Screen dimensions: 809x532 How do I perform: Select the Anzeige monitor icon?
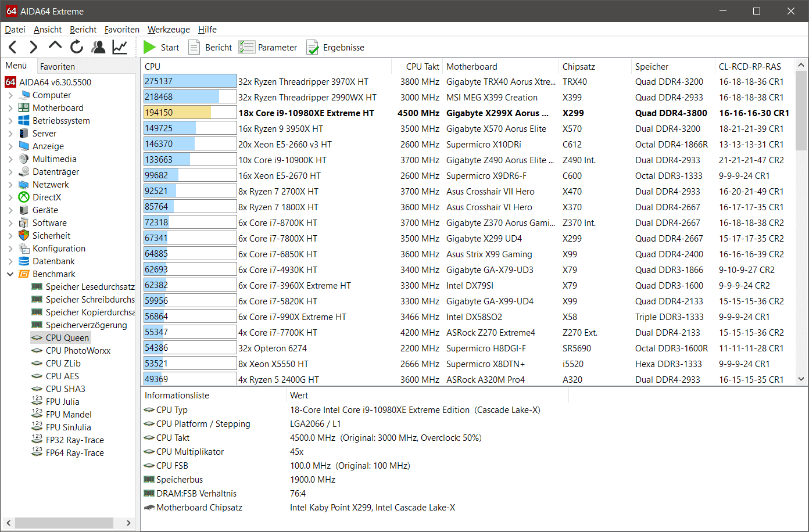(x=24, y=146)
